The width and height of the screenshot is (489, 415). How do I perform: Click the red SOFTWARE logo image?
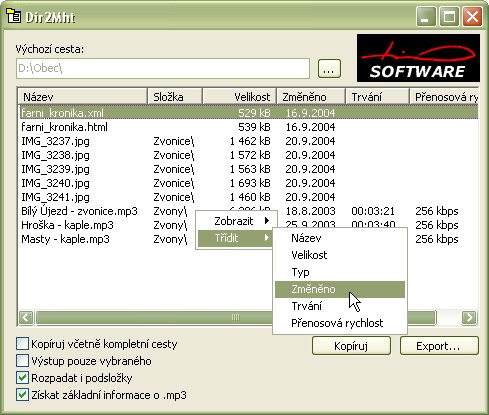418,58
